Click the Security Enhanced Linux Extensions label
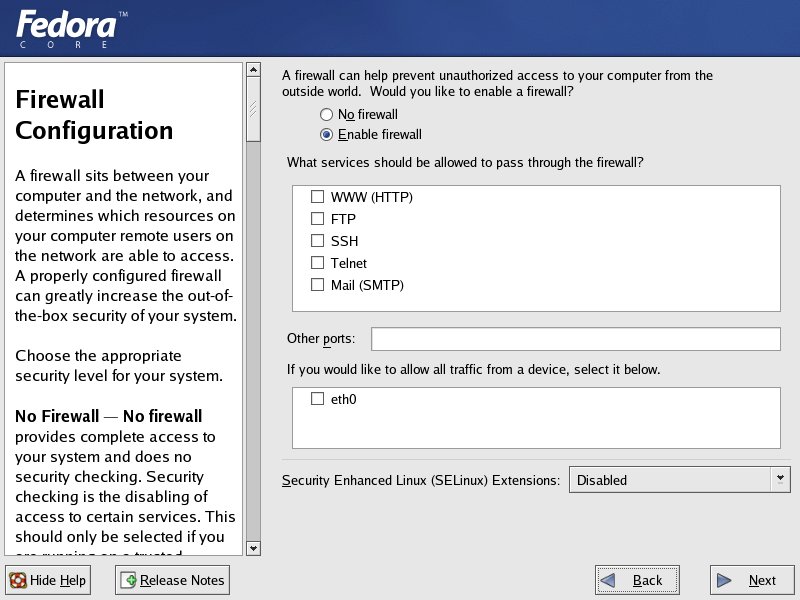This screenshot has height=600, width=800. click(421, 481)
